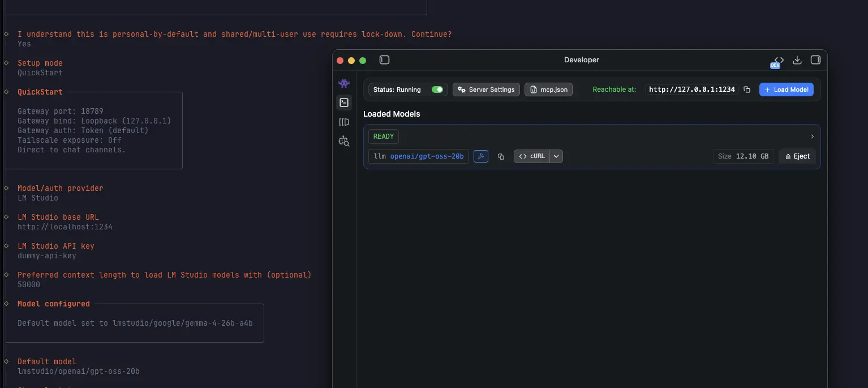The width and height of the screenshot is (868, 388).
Task: Open the cURL dropdown arrow
Action: point(556,156)
